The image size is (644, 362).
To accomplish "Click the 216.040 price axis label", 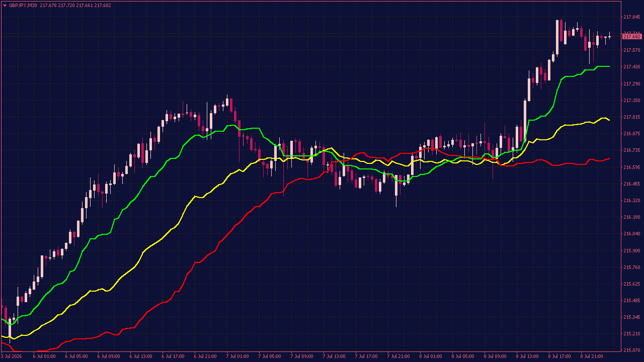I will [x=631, y=234].
